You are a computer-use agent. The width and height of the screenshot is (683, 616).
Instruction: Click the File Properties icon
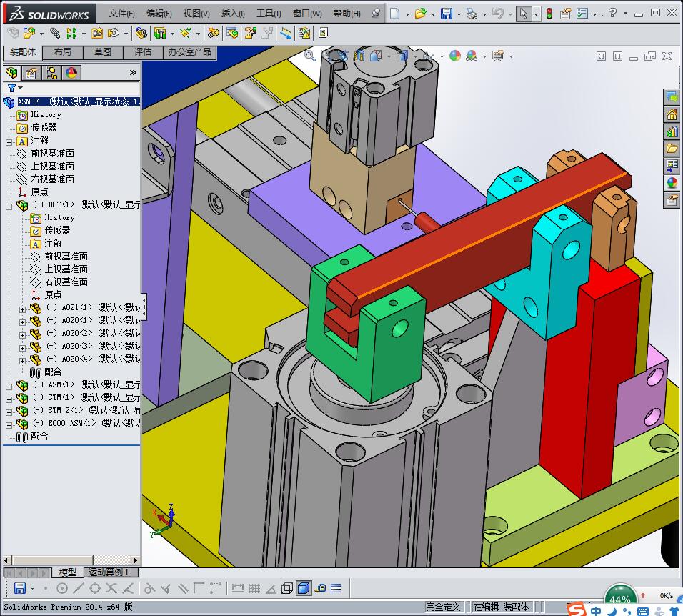[565, 14]
